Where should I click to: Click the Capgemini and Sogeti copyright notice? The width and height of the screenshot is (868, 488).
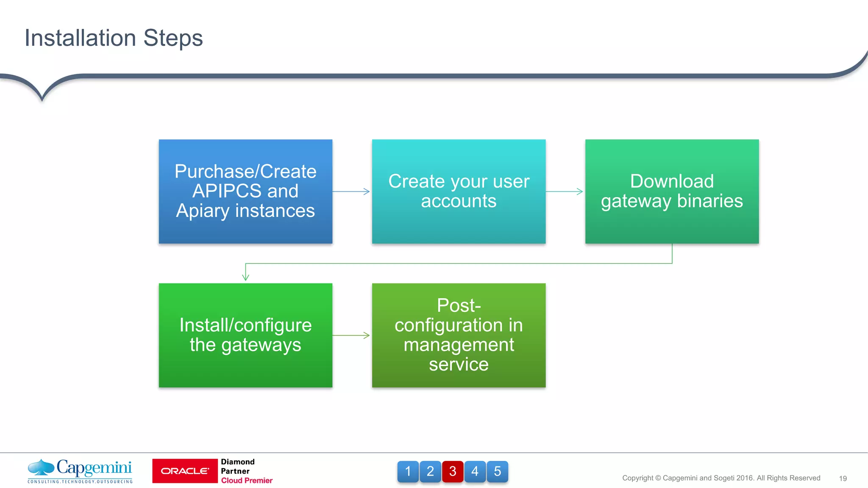tap(721, 478)
